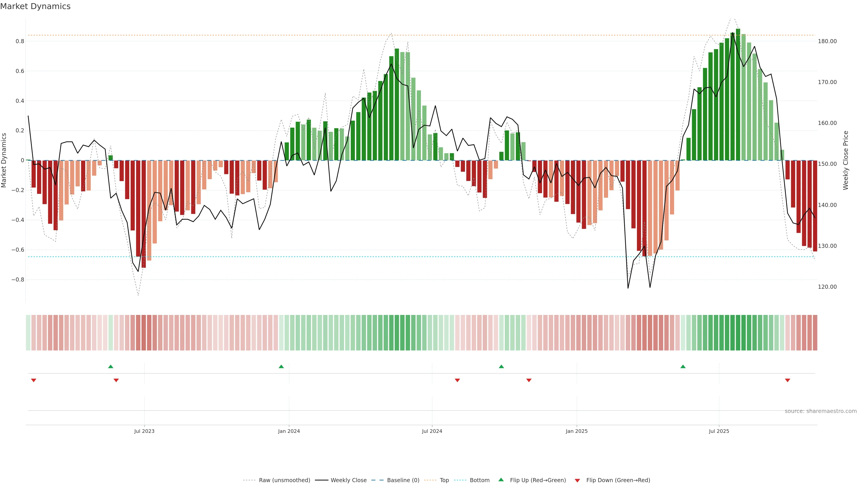The height and width of the screenshot is (488, 868).
Task: Click the Jul 2023 axis label
Action: coord(144,431)
